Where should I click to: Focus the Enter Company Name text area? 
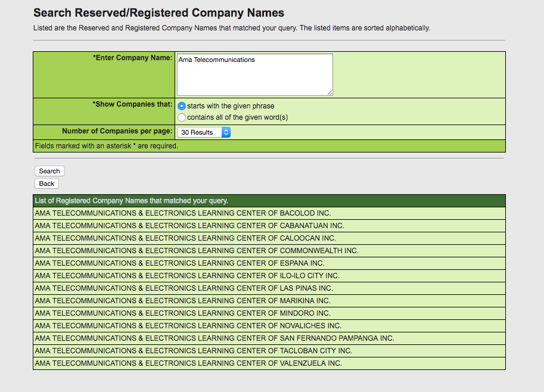(255, 74)
